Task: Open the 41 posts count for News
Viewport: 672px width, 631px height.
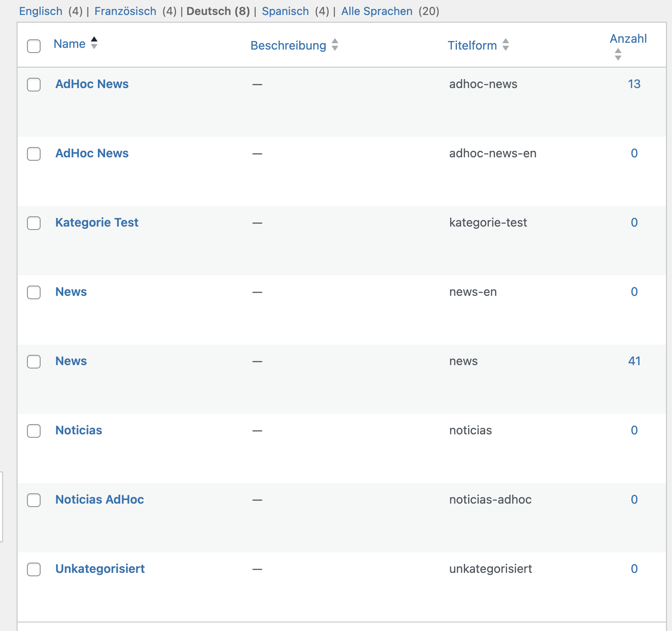Action: (634, 361)
